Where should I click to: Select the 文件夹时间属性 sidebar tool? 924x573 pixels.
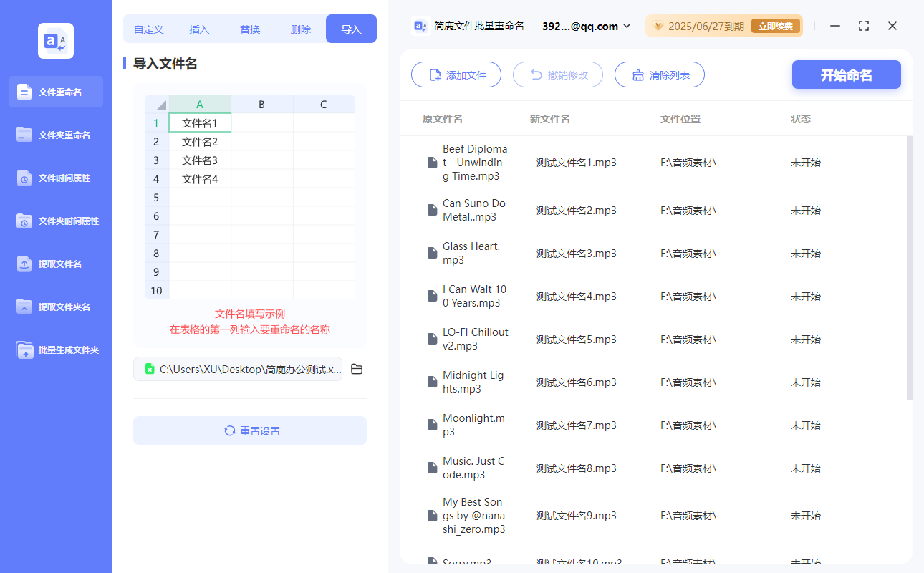pos(55,221)
